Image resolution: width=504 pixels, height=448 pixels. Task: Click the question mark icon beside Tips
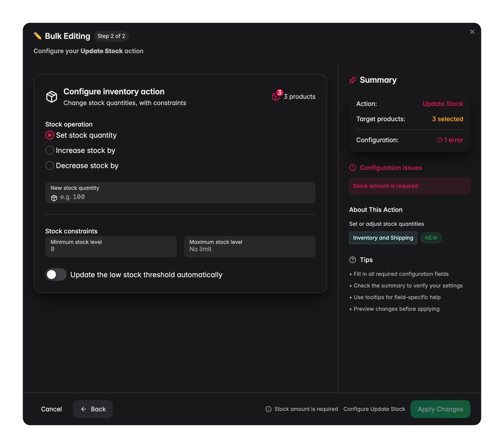click(x=353, y=260)
